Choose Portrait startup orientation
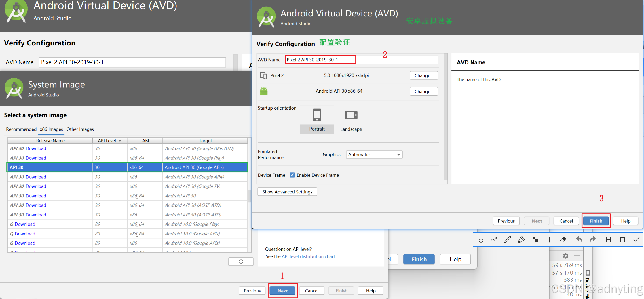Viewport: 644px width, 299px height. click(317, 119)
